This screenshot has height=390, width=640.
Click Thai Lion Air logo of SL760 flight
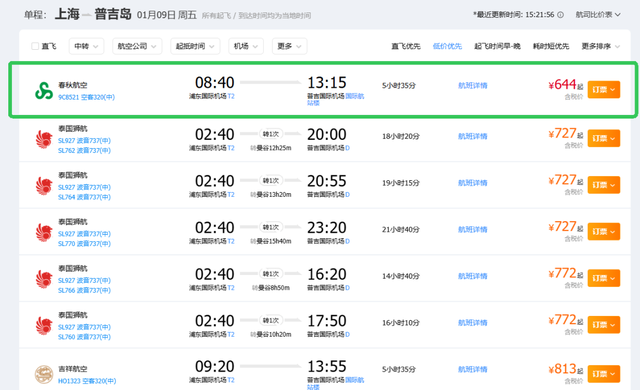pos(44,326)
